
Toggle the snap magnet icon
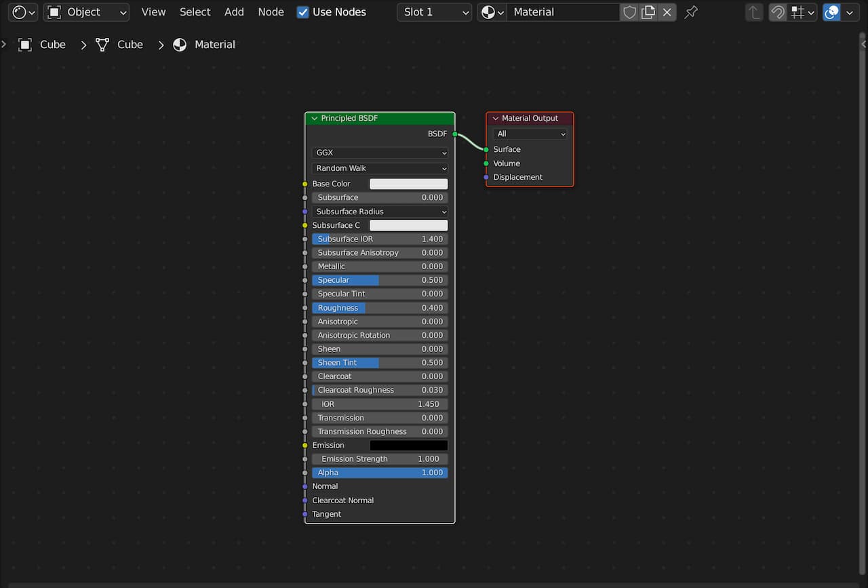(778, 12)
